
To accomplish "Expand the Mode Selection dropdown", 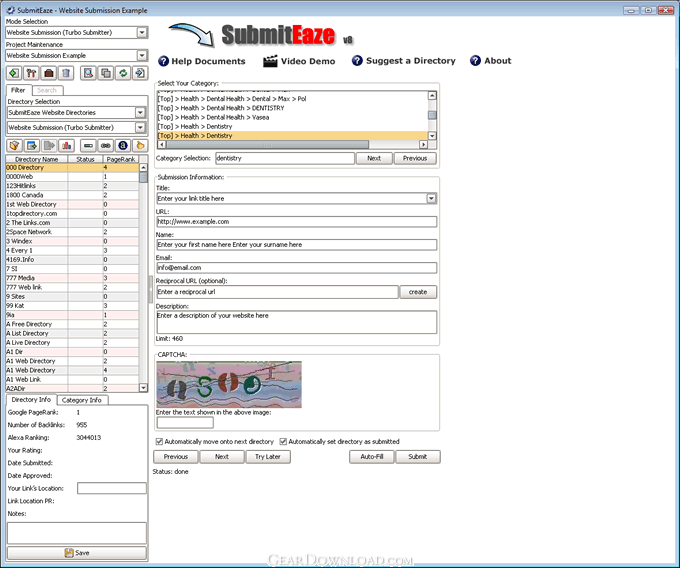I will 141,32.
